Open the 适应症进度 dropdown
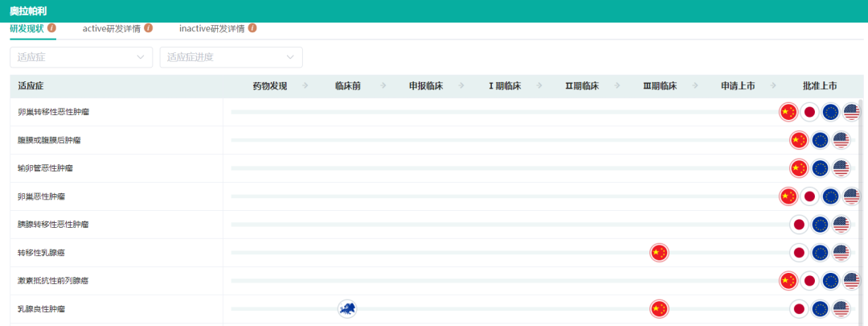 coord(231,57)
